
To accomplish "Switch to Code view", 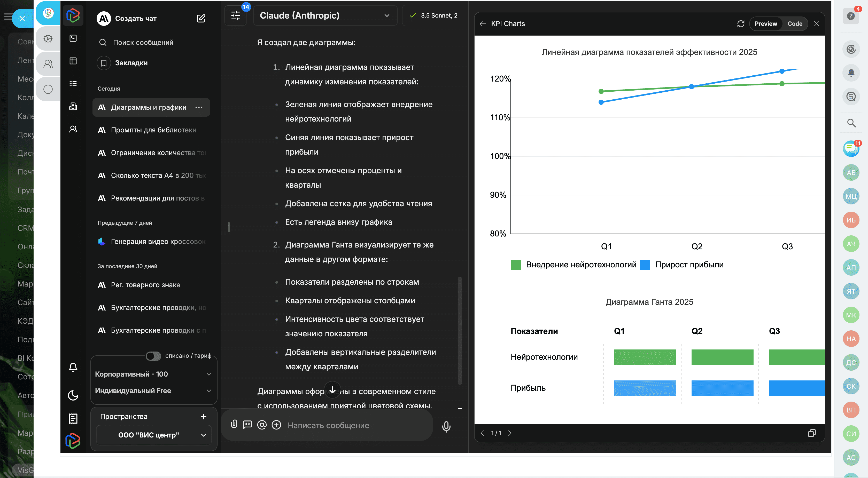I will coord(795,23).
